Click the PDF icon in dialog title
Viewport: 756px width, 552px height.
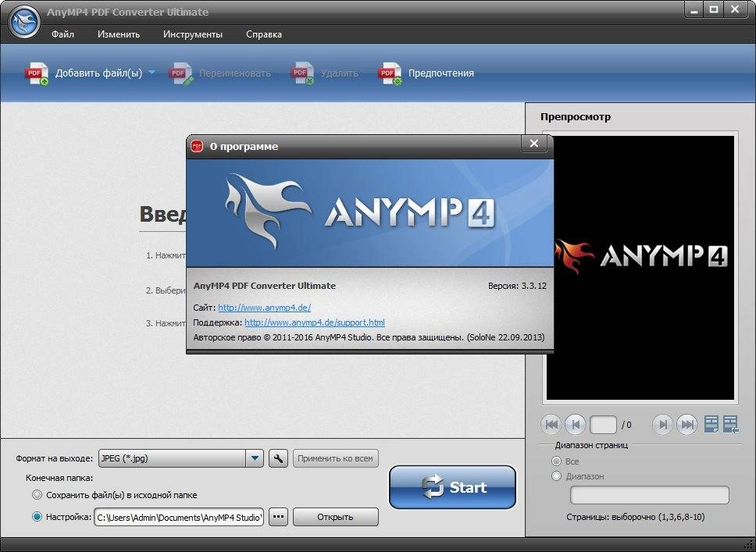[x=197, y=146]
